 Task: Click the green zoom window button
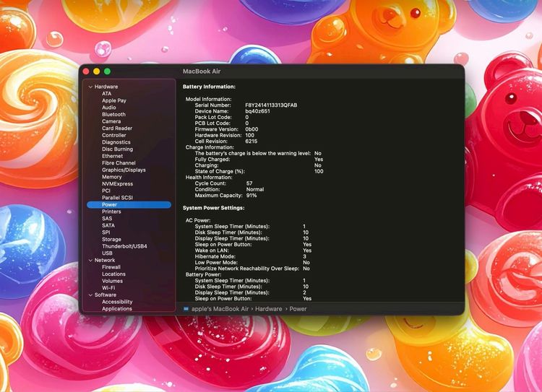tap(107, 71)
